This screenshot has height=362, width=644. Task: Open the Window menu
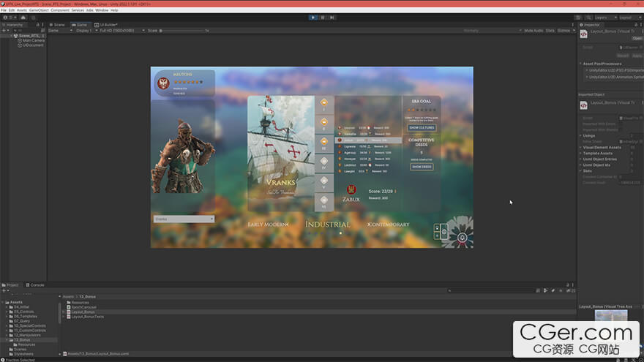102,10
